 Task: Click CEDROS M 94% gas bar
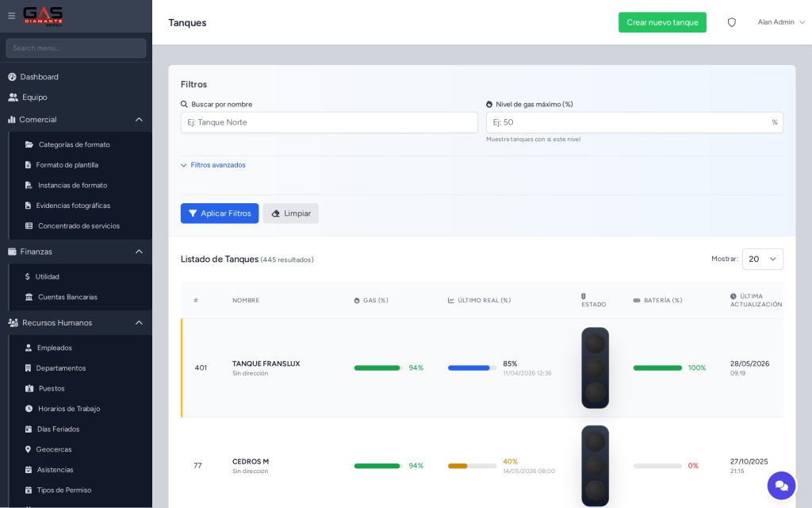[378, 466]
